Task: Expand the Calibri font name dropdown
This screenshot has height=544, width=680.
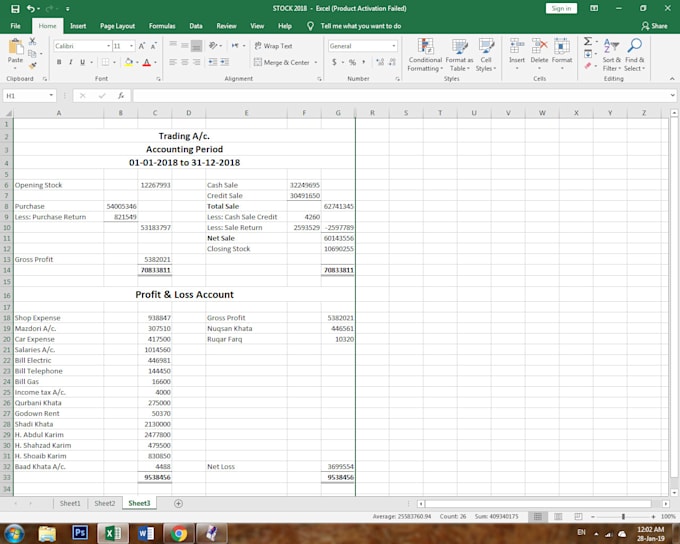Action: coord(106,46)
